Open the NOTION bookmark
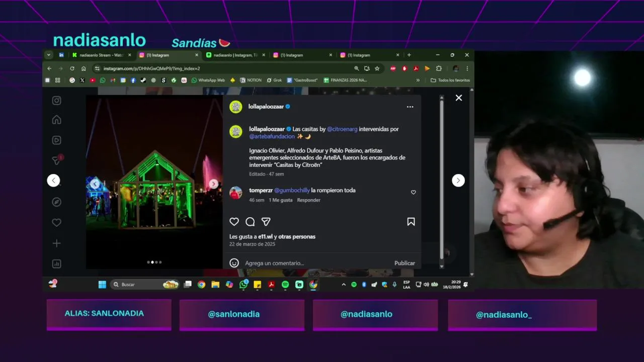The width and height of the screenshot is (644, 362). [251, 80]
